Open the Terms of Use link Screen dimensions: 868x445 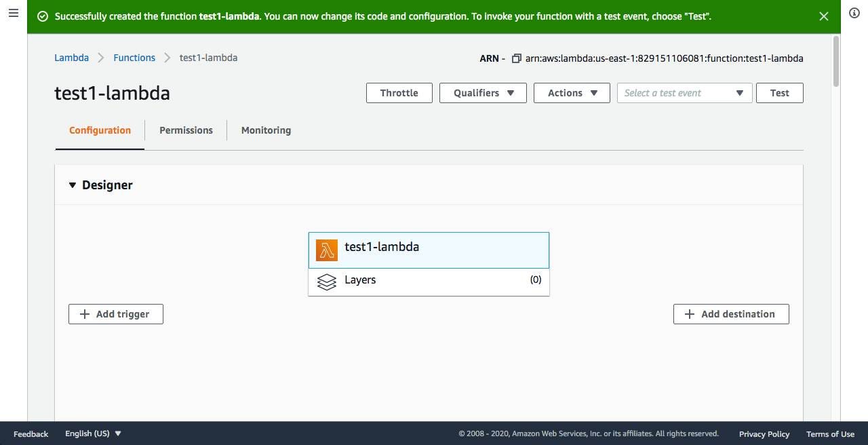830,434
